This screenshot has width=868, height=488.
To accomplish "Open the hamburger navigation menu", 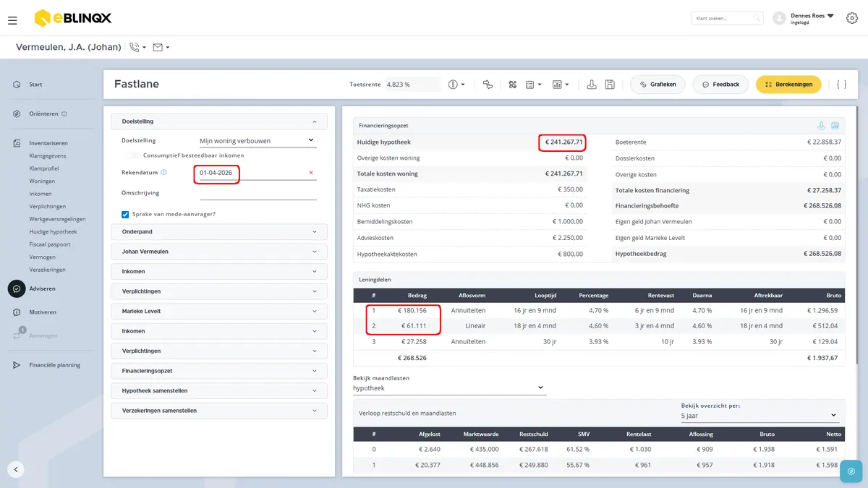I will (12, 20).
